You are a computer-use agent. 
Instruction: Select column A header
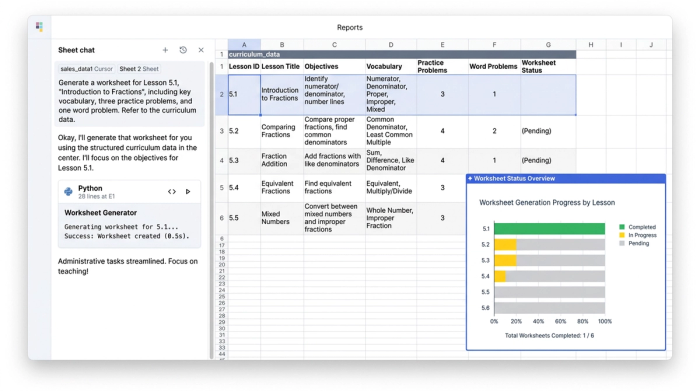244,45
